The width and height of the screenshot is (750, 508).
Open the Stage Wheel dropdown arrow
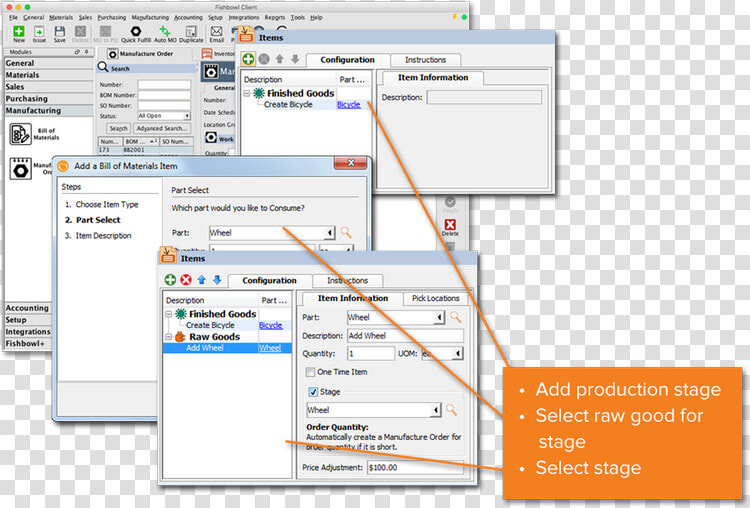click(x=435, y=410)
